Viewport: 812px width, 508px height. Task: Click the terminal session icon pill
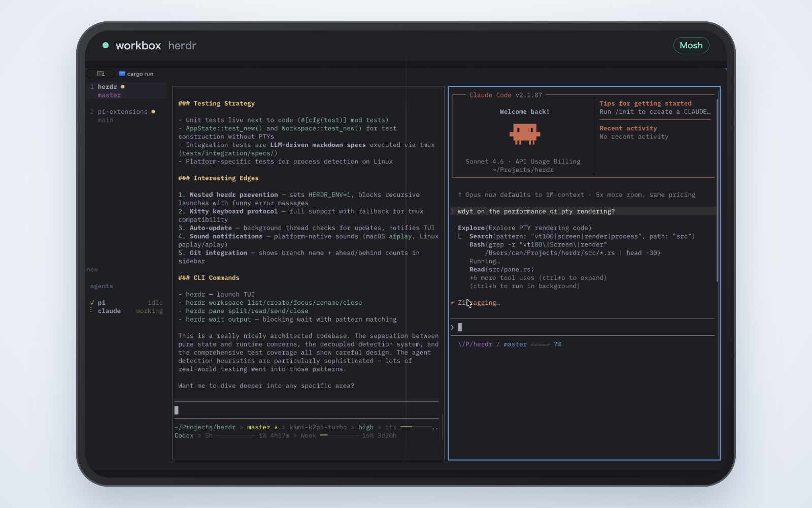pyautogui.click(x=101, y=74)
